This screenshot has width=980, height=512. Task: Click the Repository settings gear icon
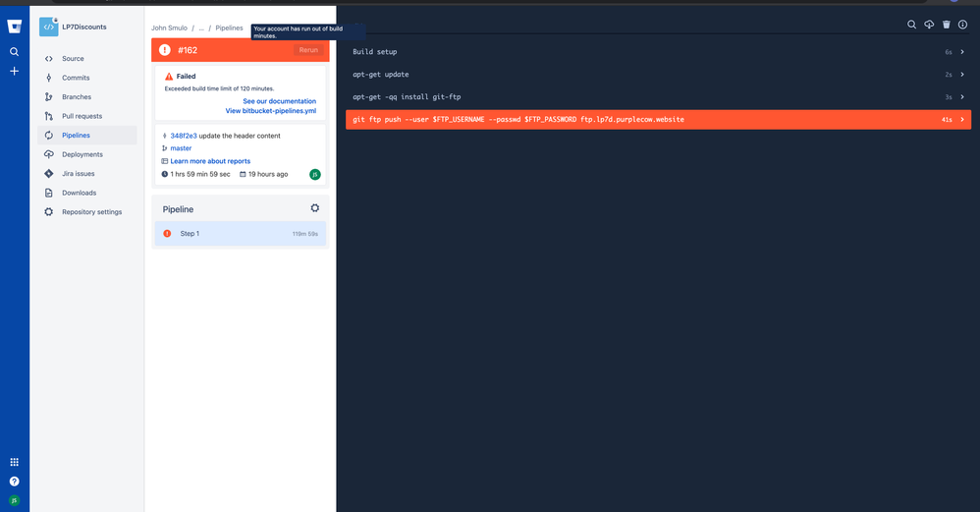[49, 212]
